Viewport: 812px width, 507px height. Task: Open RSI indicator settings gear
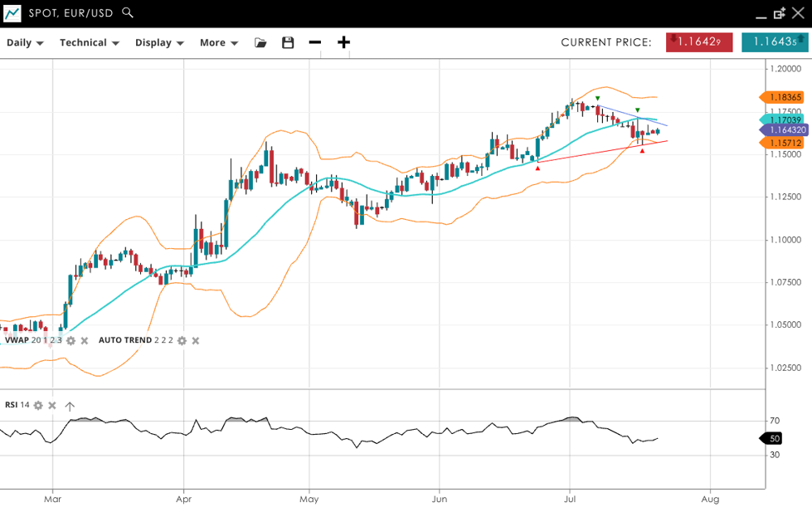pos(38,405)
